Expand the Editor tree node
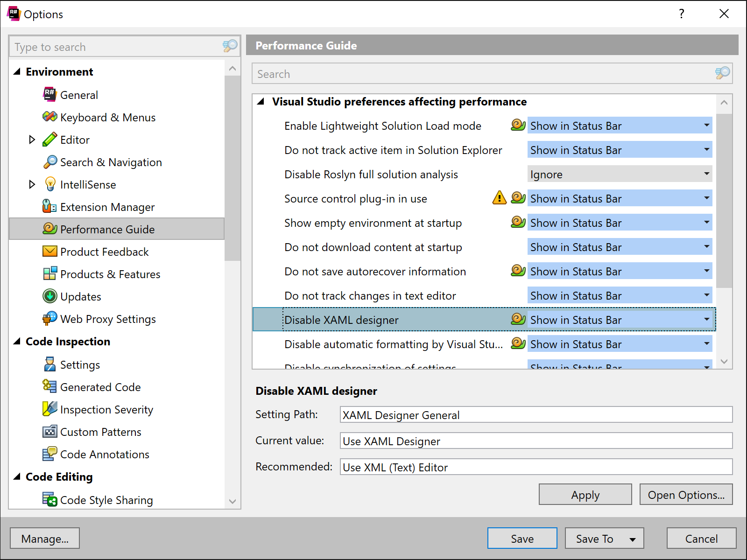The height and width of the screenshot is (560, 747). pos(32,140)
